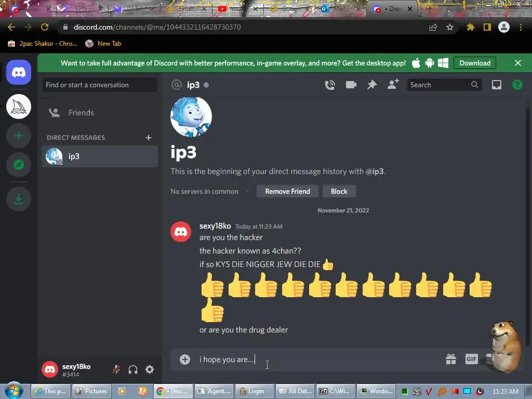The width and height of the screenshot is (532, 399).
Task: Open 2pac Shakur bookmark
Action: [43, 44]
